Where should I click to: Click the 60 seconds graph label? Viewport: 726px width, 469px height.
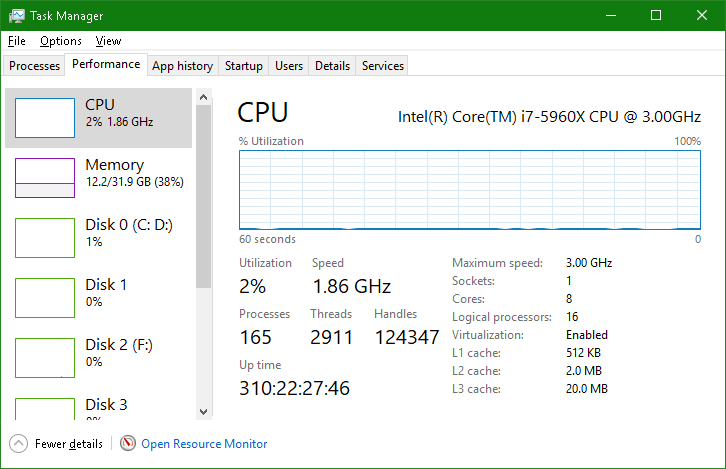(x=267, y=239)
